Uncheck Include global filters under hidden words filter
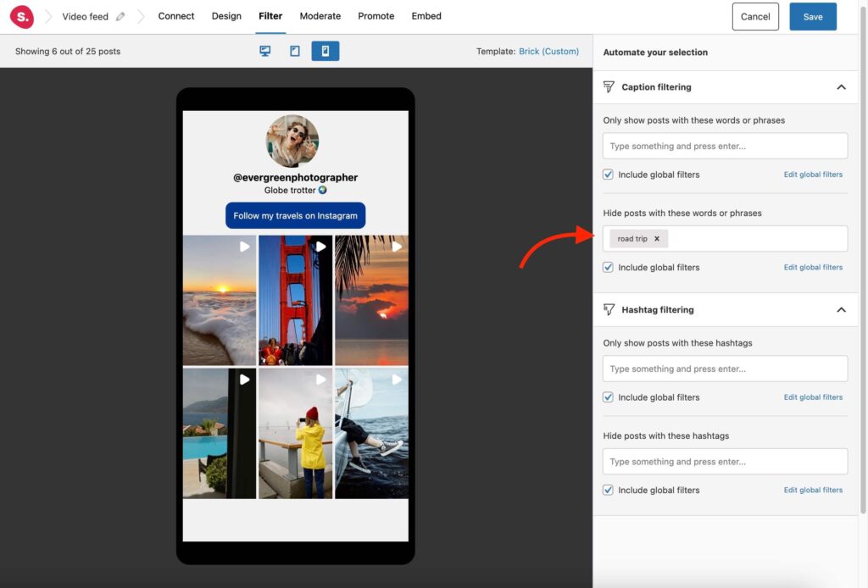Screen dimensions: 868x588 click(x=607, y=267)
